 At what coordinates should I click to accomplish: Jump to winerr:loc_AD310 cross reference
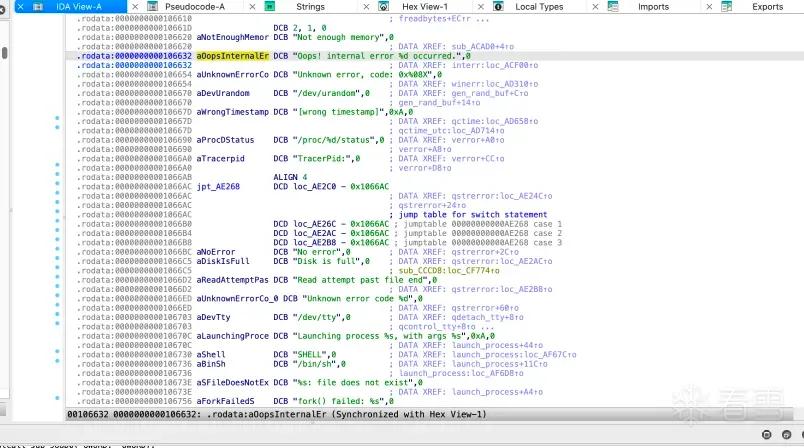pos(495,84)
